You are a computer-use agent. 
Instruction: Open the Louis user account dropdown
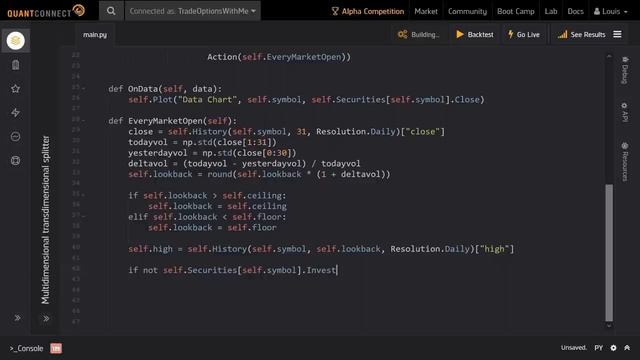[x=611, y=11]
